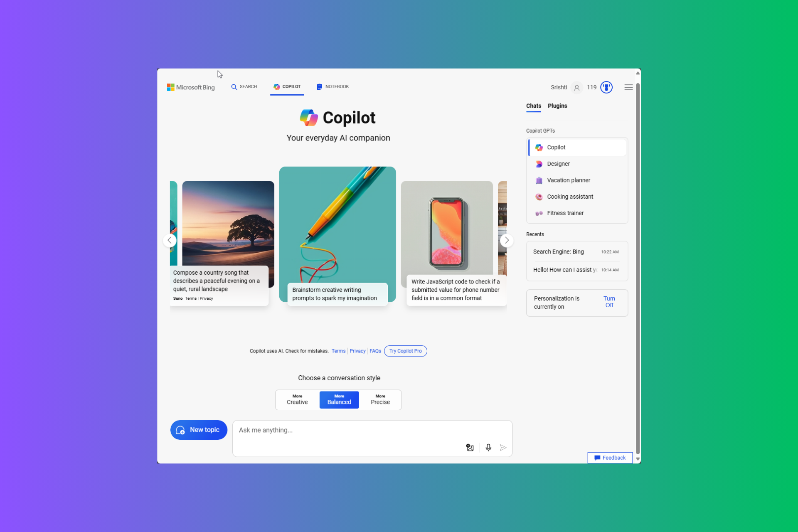Select the Fitness trainer GPT icon
The image size is (798, 532).
[538, 212]
